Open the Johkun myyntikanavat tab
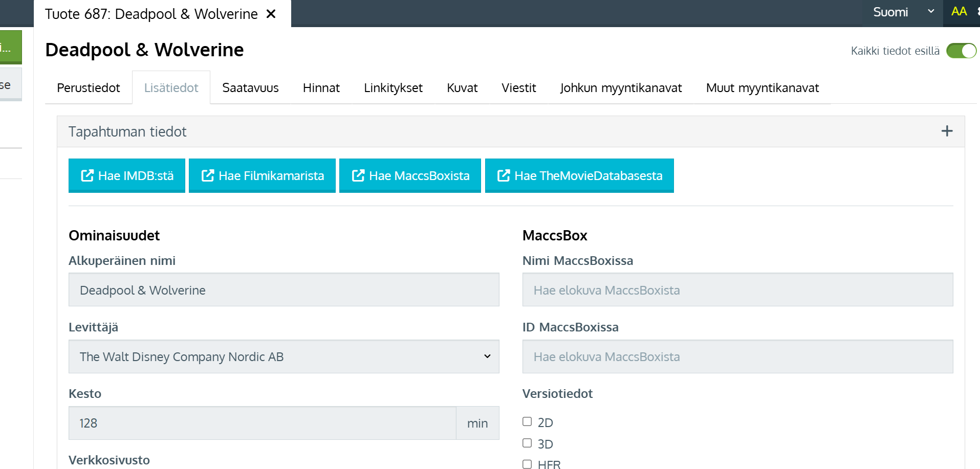 (x=621, y=88)
